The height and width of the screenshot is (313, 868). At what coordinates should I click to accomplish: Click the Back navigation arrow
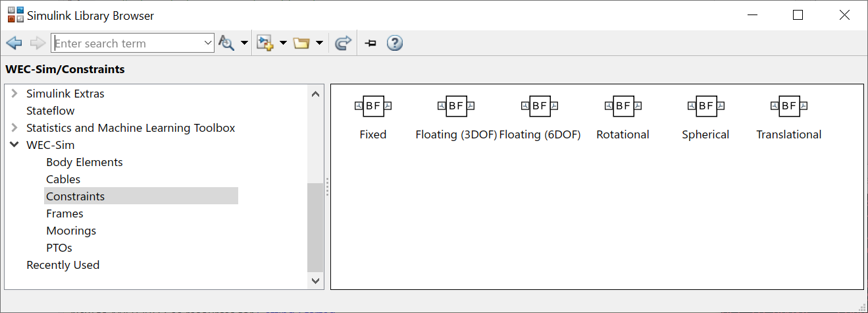14,43
